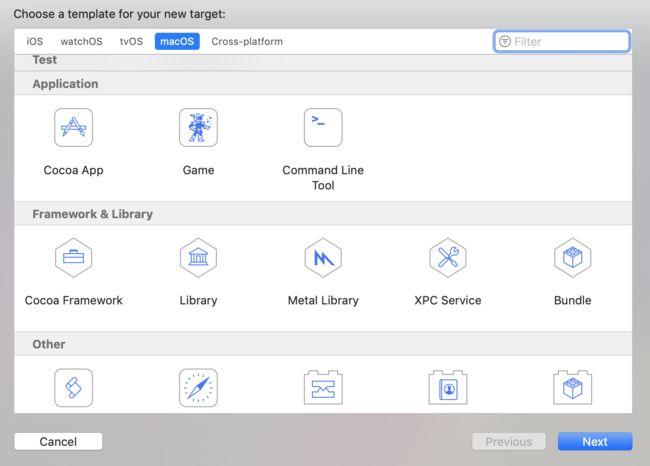This screenshot has width=650, height=466.
Task: Switch to the watchOS platform tab
Action: coord(81,41)
